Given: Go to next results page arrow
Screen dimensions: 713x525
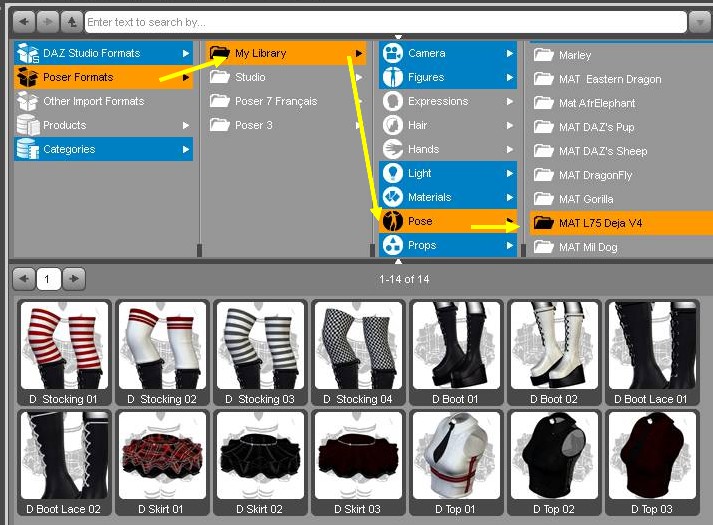Looking at the screenshot, I should [74, 279].
